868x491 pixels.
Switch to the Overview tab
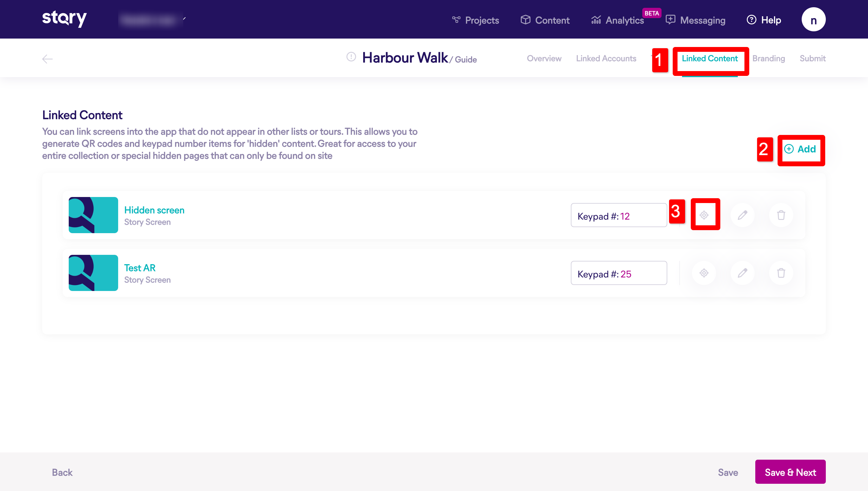[544, 58]
